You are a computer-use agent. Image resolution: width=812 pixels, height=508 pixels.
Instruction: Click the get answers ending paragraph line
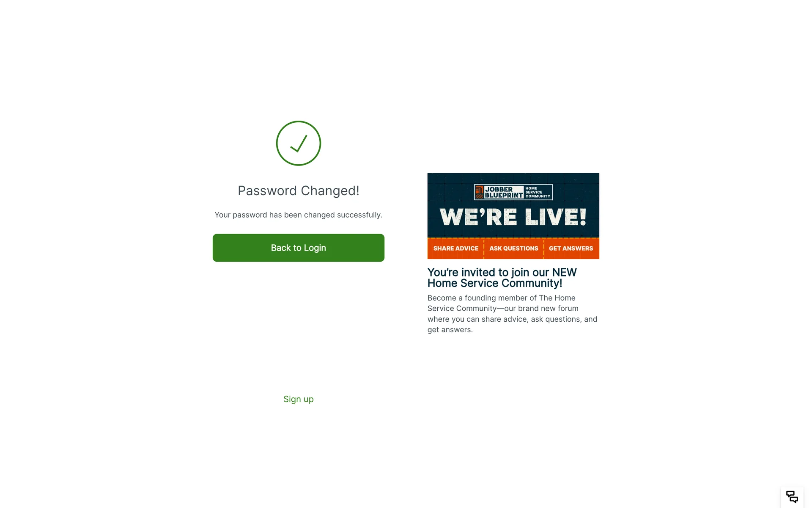coord(450,330)
